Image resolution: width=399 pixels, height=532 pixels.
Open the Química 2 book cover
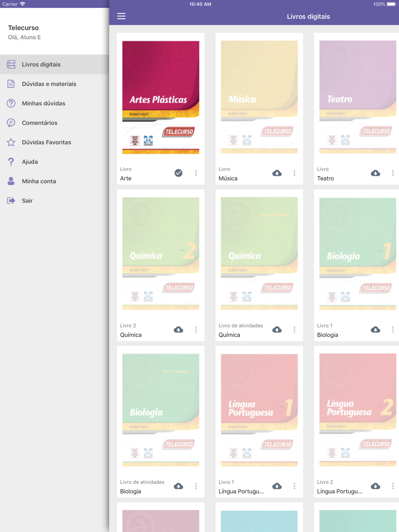pos(161,254)
